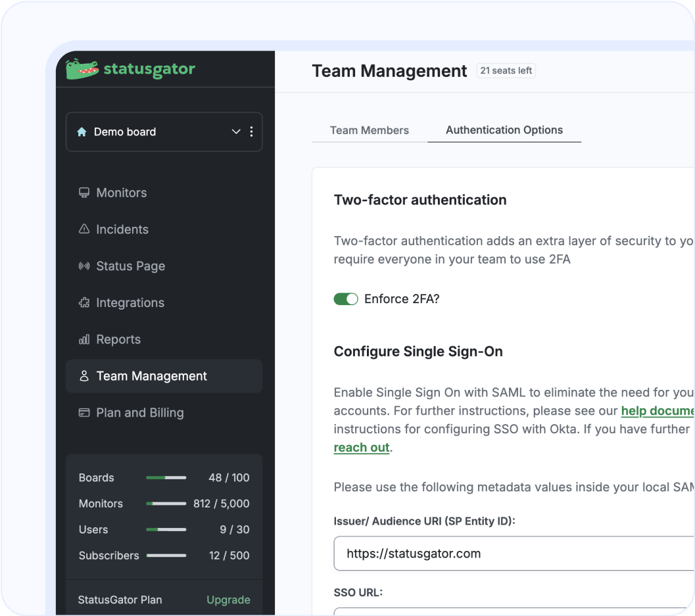Screen dimensions: 695x616
Task: Select the Monitors sidebar icon
Action: (x=84, y=192)
